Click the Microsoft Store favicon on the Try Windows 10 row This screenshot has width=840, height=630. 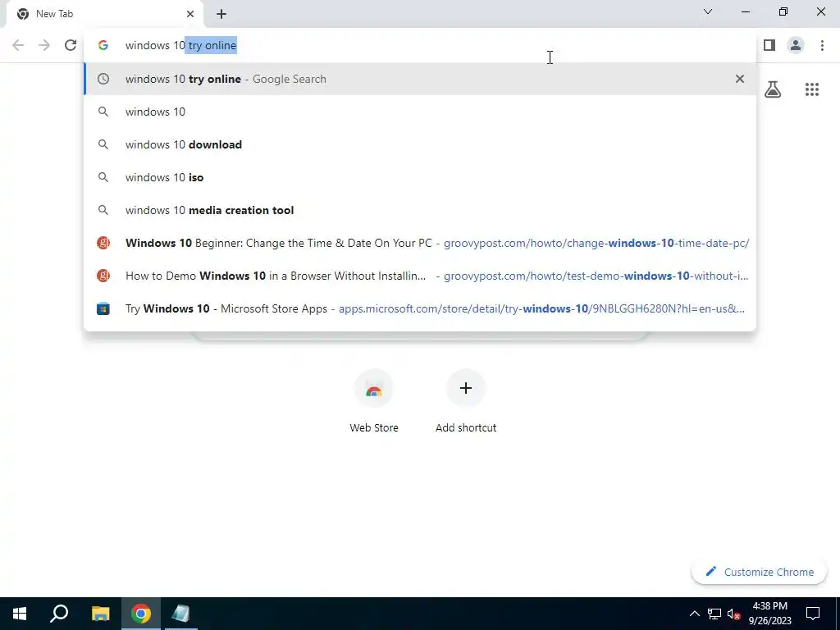pyautogui.click(x=103, y=308)
